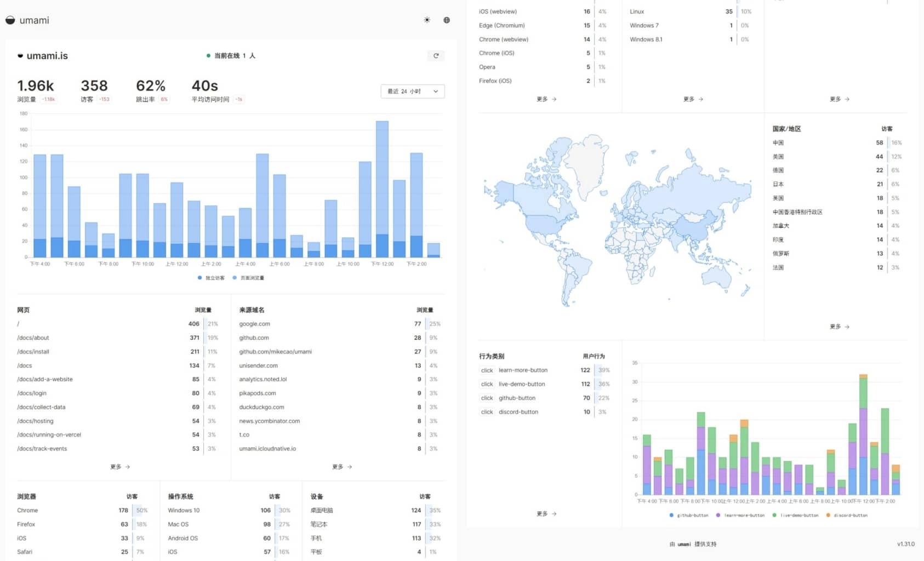
Task: Select the 手机 device row
Action: tap(376, 538)
